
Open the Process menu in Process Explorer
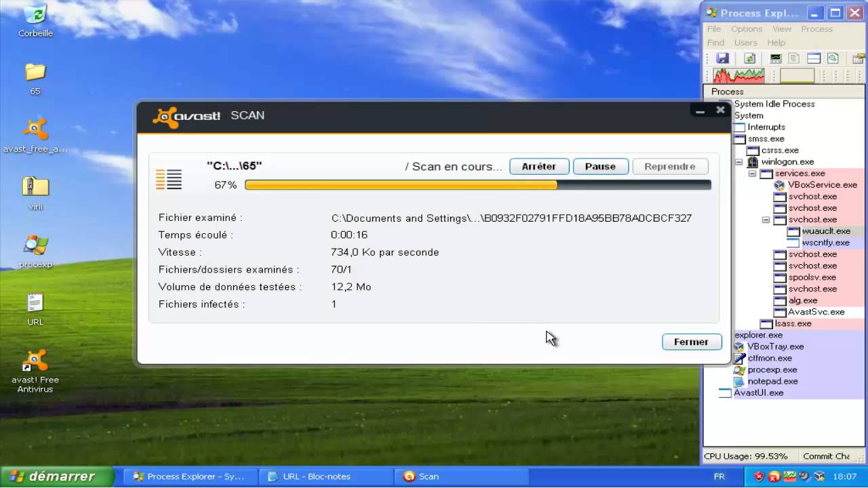pos(816,29)
